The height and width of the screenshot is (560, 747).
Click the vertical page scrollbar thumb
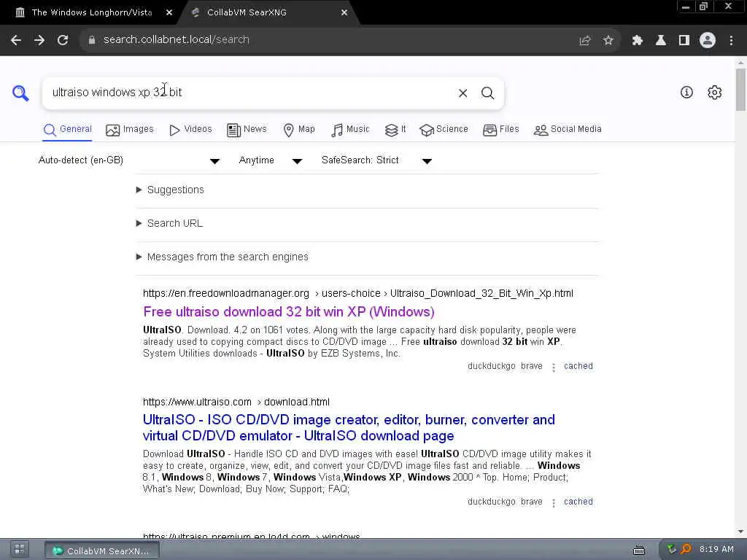click(741, 90)
